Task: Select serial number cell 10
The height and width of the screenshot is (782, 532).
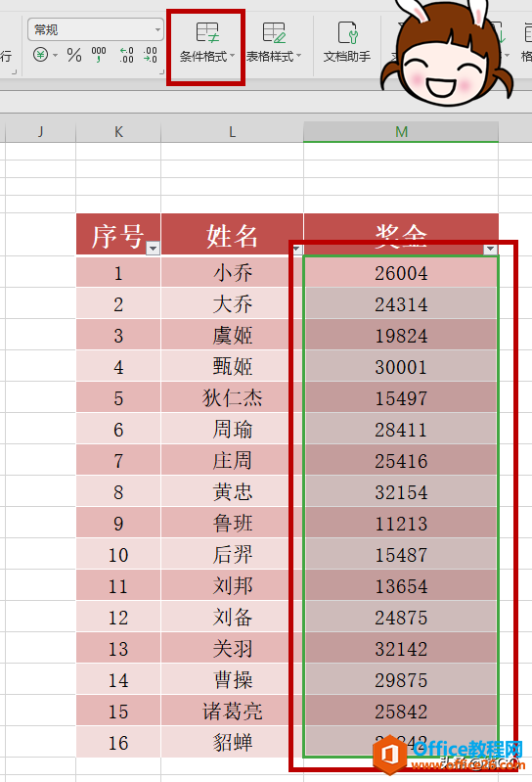Action: [118, 554]
